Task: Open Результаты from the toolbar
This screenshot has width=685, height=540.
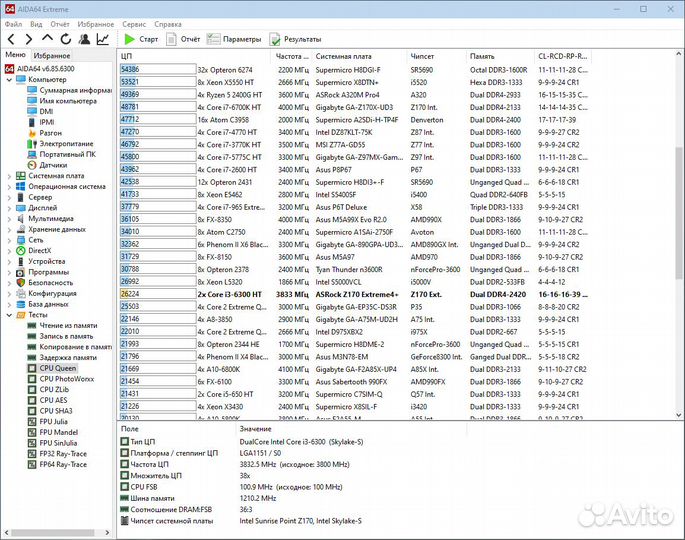Action: (x=295, y=39)
